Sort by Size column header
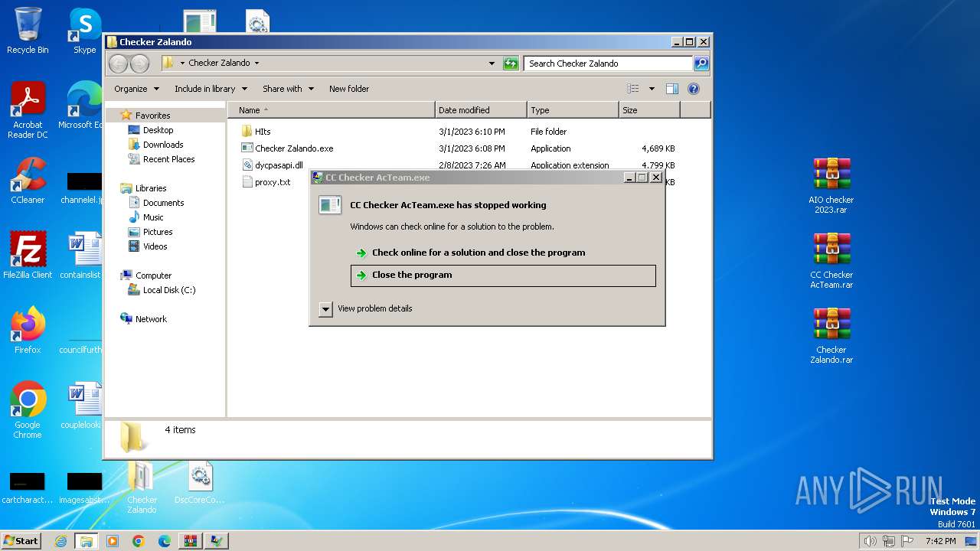980x551 pixels. (x=649, y=110)
